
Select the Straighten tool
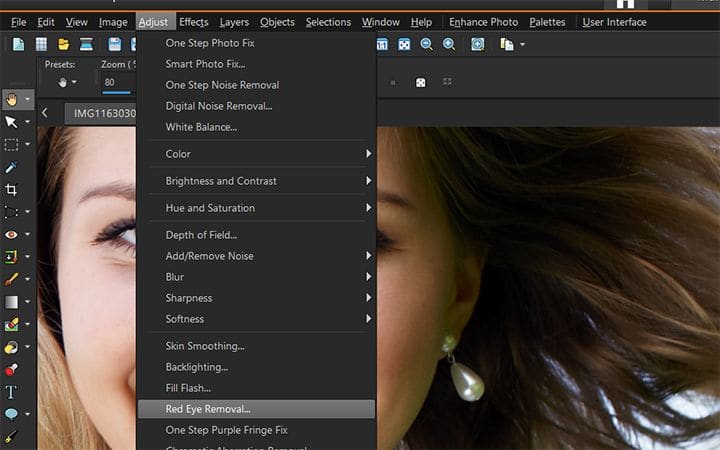tap(11, 212)
